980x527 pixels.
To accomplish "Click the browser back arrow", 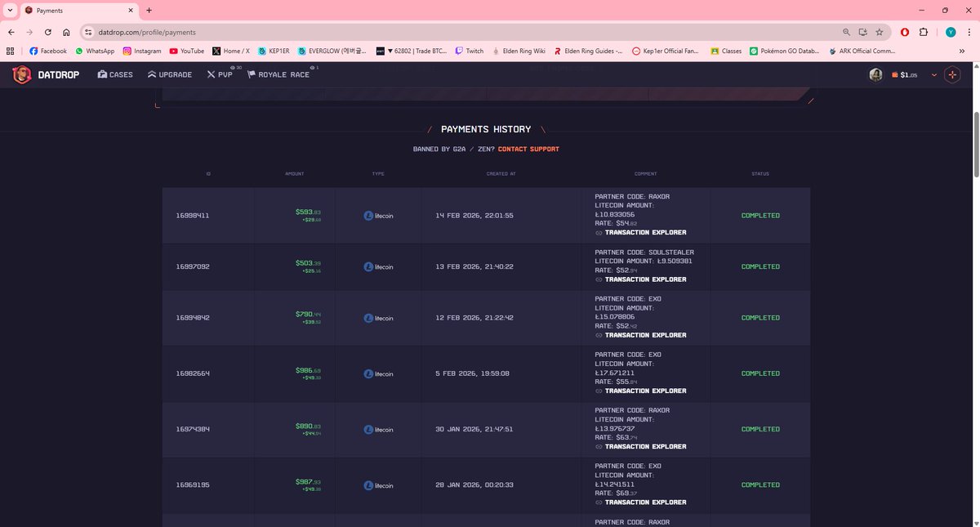I will point(11,32).
